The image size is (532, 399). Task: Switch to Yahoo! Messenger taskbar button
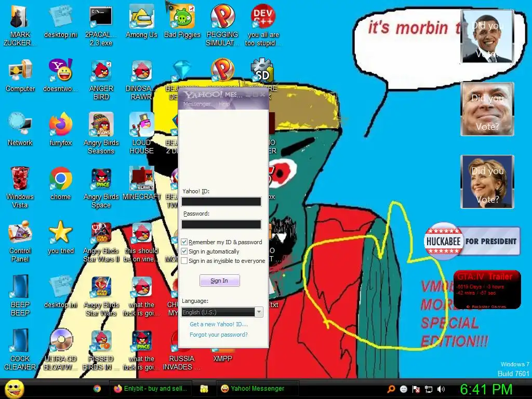(257, 389)
